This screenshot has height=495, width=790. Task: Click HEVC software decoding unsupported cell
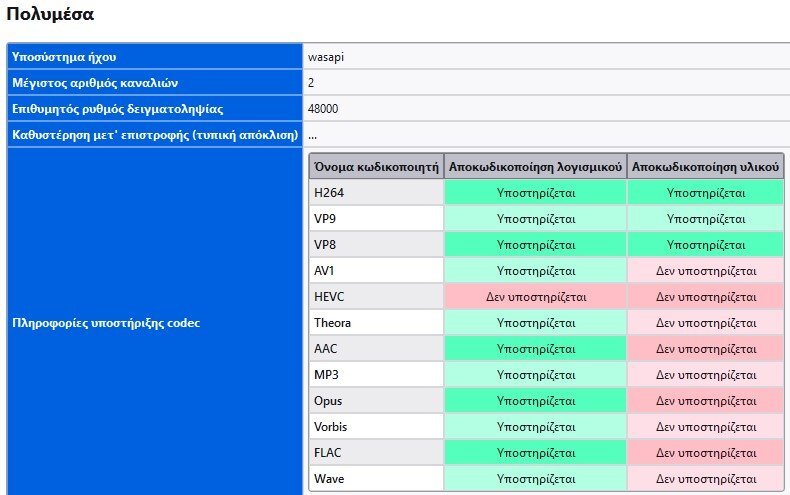[536, 296]
